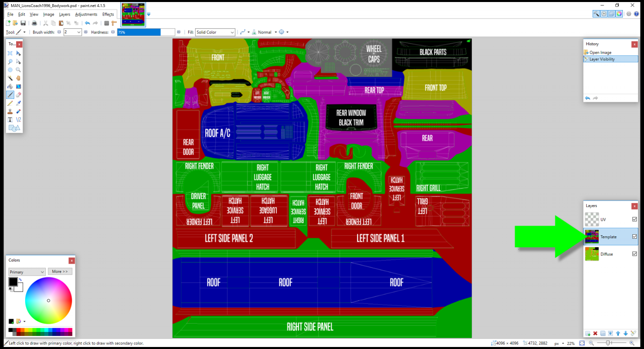Select the Paint Bucket tool

10,87
